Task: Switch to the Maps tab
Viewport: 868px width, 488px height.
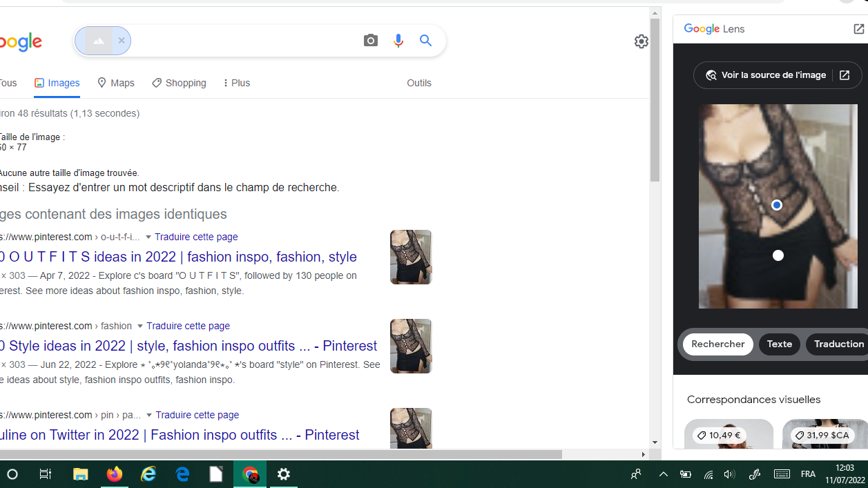Action: (x=115, y=83)
